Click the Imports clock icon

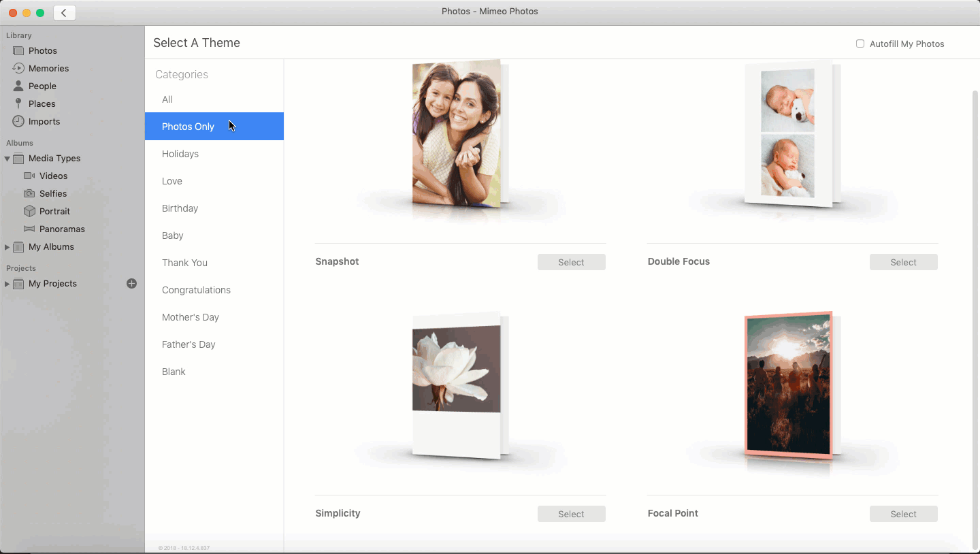[18, 122]
